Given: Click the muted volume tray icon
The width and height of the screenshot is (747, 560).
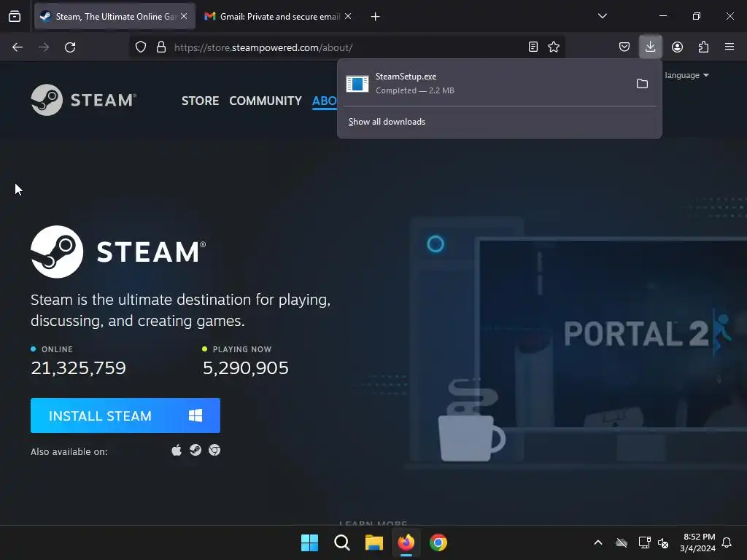Looking at the screenshot, I should pyautogui.click(x=663, y=542).
